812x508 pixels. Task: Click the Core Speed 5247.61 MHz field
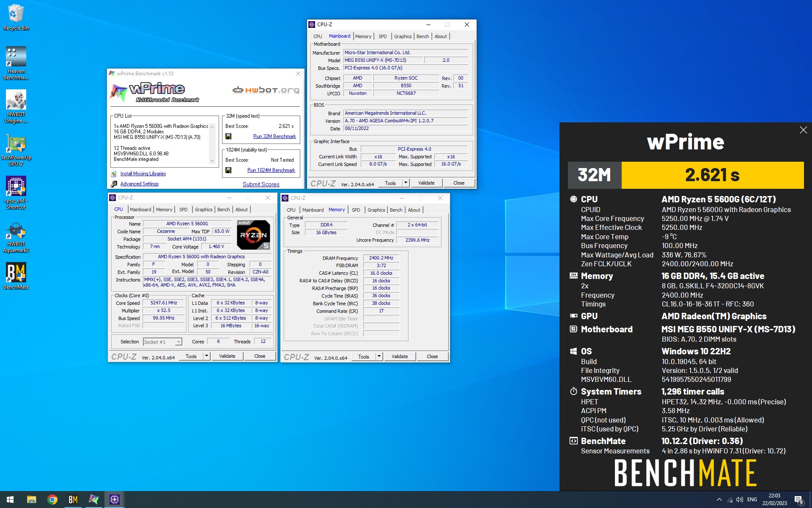pyautogui.click(x=164, y=303)
